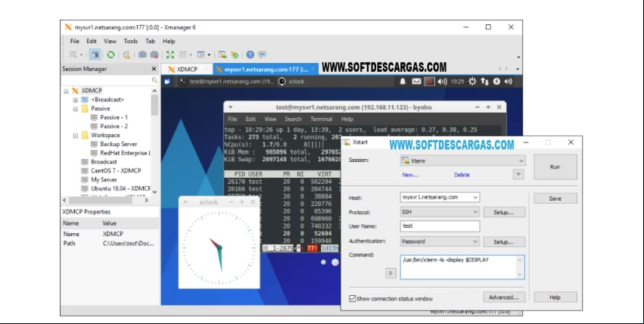Click the Help button in Xstart
Viewport: 644px width, 324px height.
tap(555, 298)
